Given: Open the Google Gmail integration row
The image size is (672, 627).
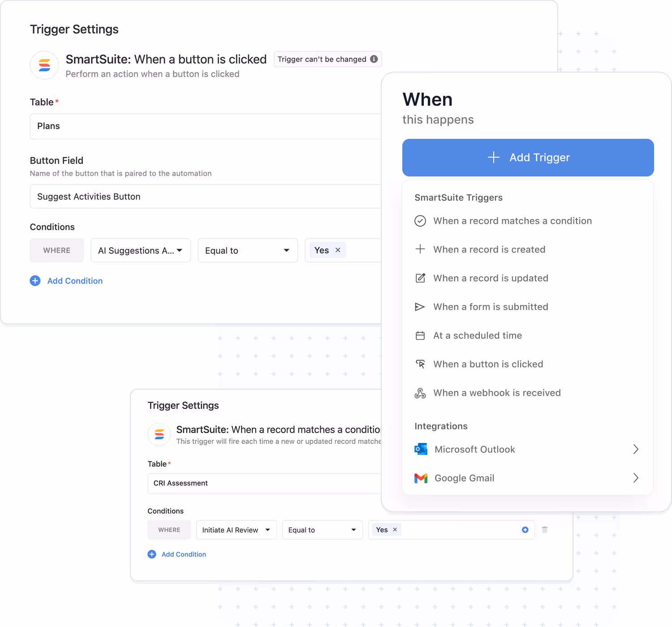Looking at the screenshot, I should (528, 478).
